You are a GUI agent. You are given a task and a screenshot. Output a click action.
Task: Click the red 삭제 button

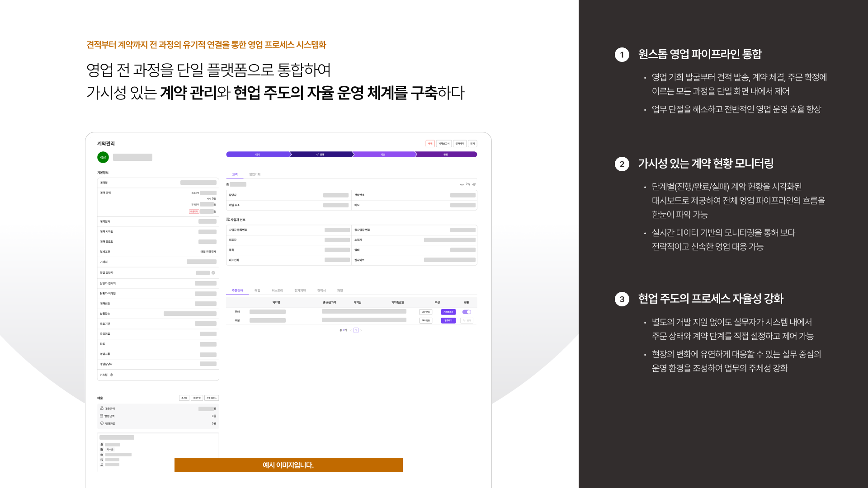click(430, 144)
